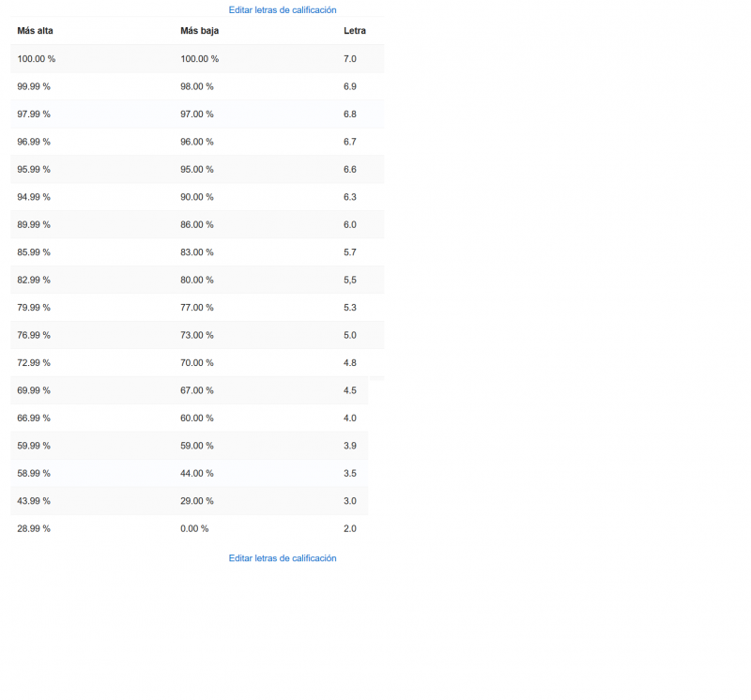Select the 89.99 % cell

coord(34,225)
